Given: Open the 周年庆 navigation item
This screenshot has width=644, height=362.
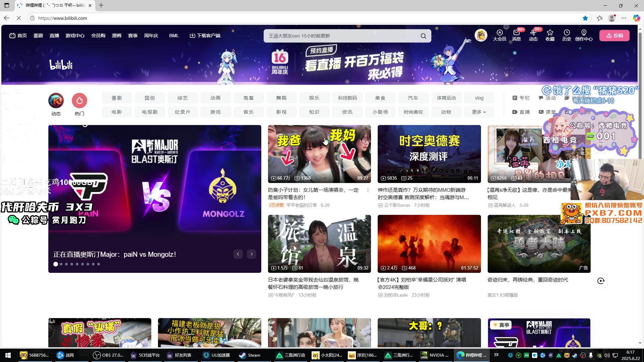Looking at the screenshot, I should 151,36.
